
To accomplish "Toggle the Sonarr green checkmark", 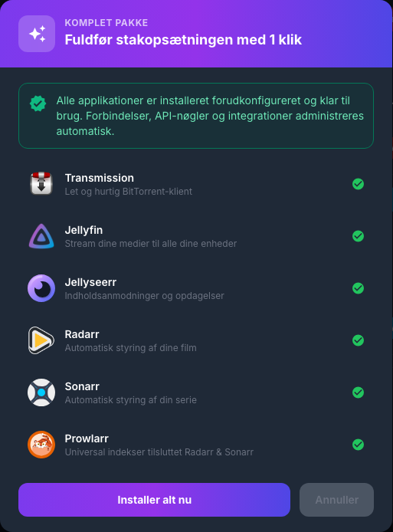I will [358, 392].
